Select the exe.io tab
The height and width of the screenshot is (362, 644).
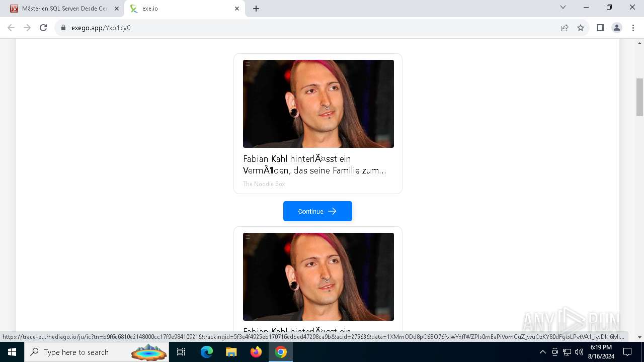pos(185,9)
